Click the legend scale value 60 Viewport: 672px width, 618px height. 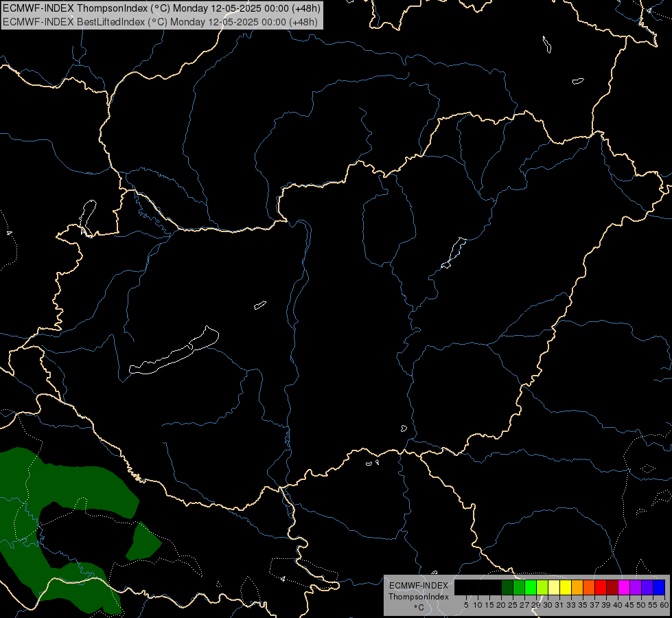tap(664, 605)
